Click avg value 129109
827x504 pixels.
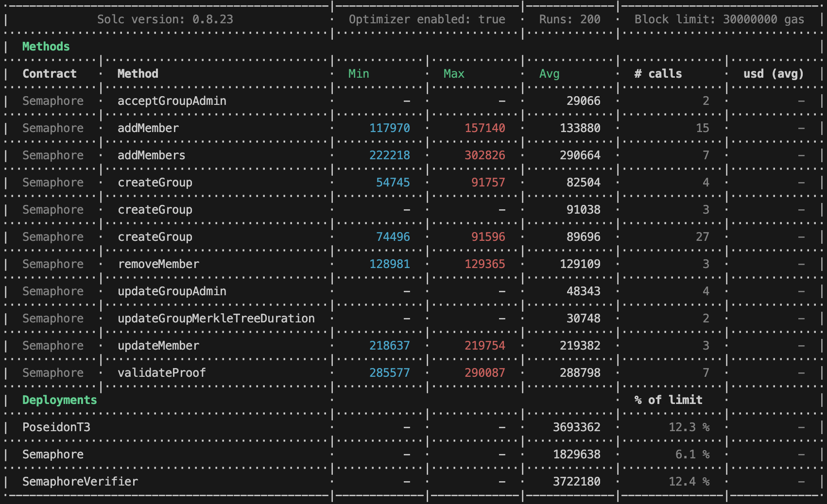coord(580,264)
